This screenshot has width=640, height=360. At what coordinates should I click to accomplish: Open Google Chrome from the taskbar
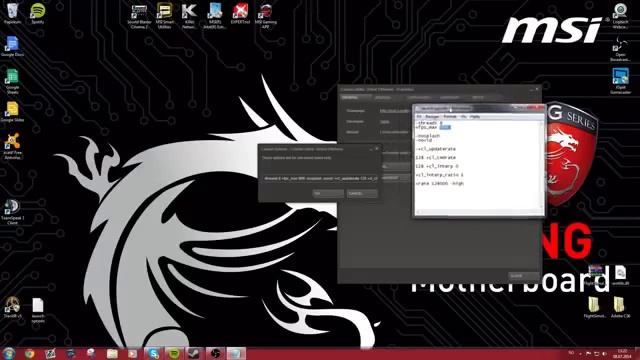(29, 353)
